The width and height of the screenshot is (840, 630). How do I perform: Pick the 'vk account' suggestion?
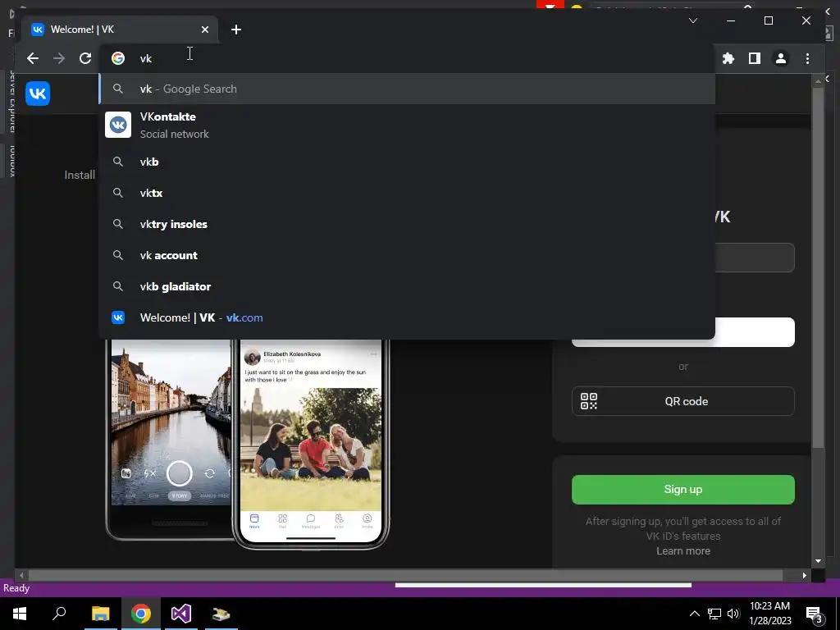tap(407, 255)
